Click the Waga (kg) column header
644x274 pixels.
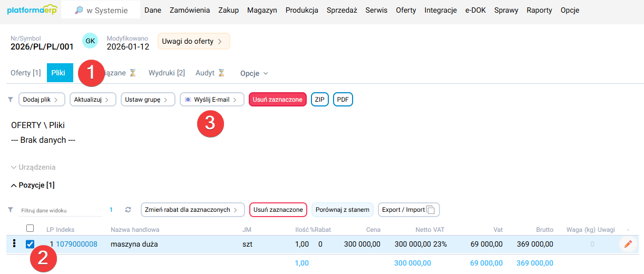[581, 230]
